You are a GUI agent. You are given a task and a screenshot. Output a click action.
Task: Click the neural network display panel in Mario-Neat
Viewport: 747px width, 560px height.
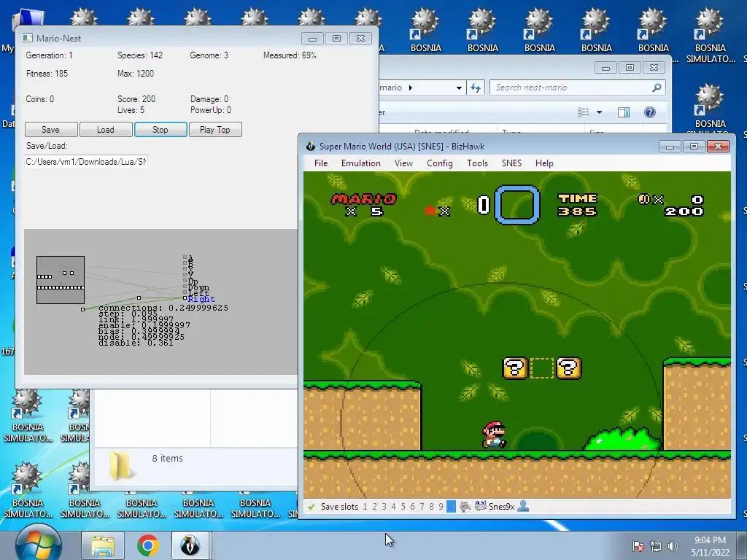[160, 302]
